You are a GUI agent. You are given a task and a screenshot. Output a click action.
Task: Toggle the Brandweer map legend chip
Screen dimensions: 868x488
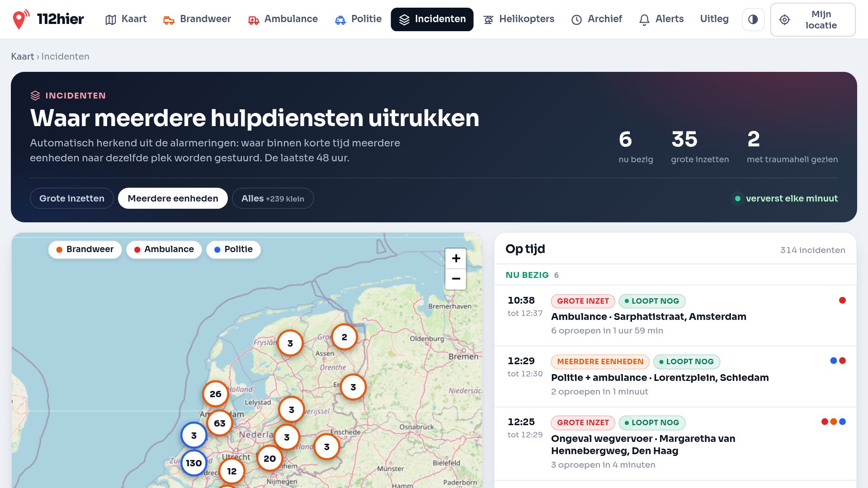tap(85, 249)
